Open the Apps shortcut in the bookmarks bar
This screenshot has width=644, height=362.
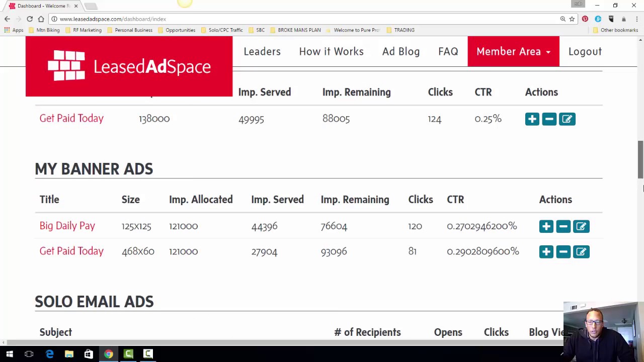click(x=14, y=30)
